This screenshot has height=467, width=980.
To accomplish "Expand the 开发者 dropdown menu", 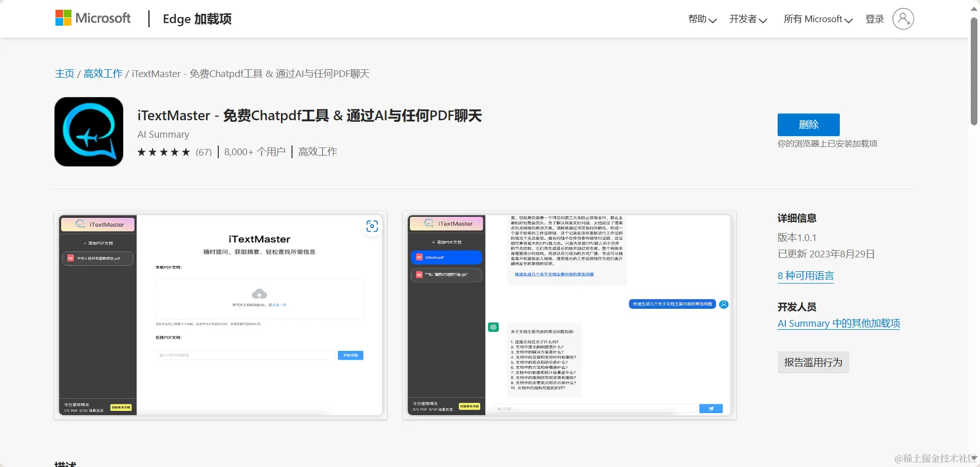I will (x=748, y=19).
